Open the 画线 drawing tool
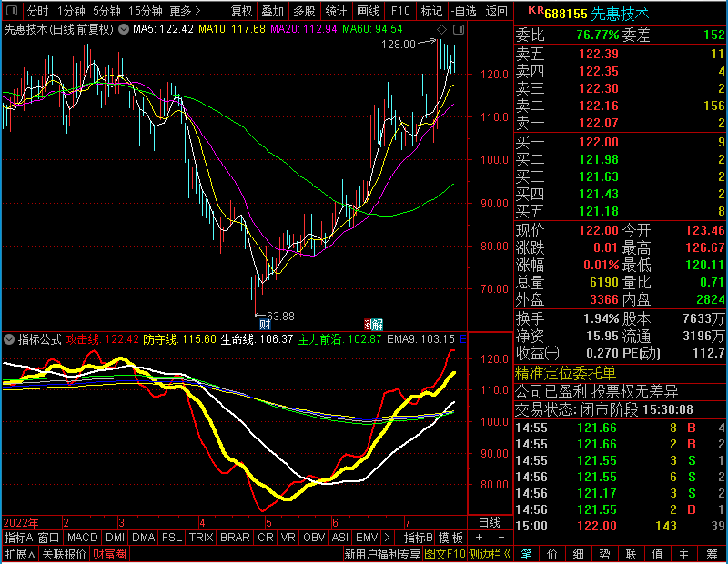 [x=369, y=11]
